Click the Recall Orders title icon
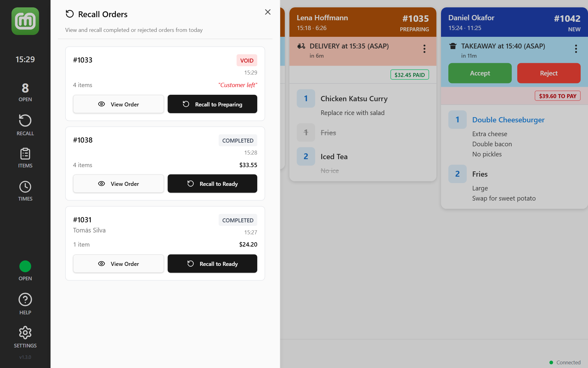 tap(70, 14)
